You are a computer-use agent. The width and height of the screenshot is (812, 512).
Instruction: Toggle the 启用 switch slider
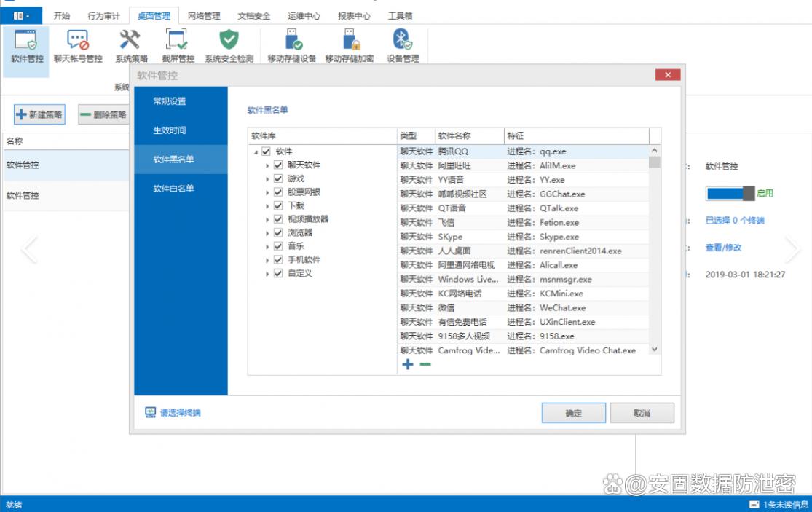(730, 194)
